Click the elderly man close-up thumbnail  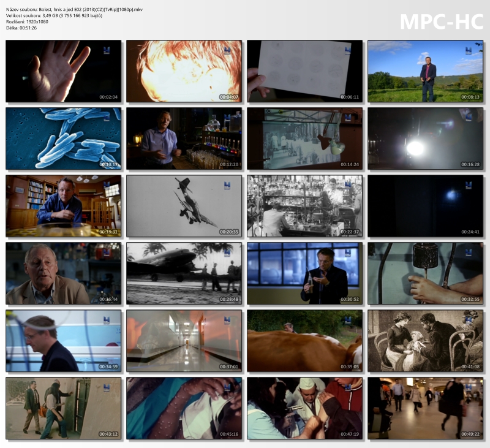(x=64, y=273)
